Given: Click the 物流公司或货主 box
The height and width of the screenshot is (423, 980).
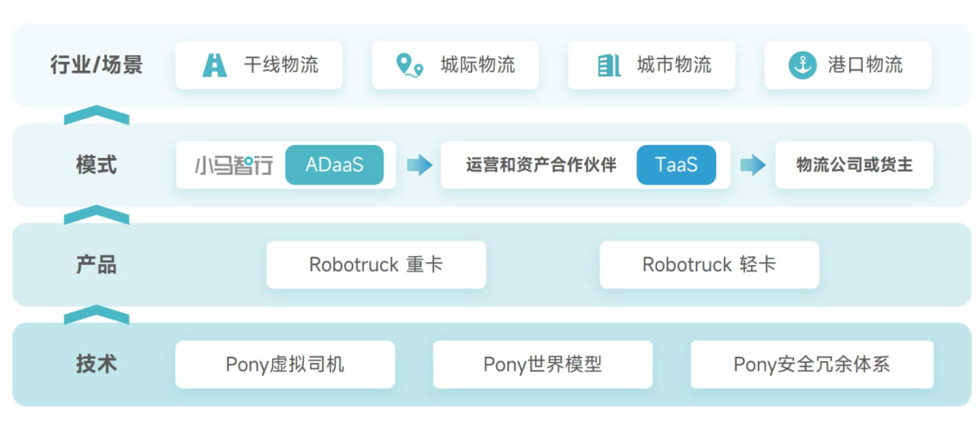Looking at the screenshot, I should point(855,165).
